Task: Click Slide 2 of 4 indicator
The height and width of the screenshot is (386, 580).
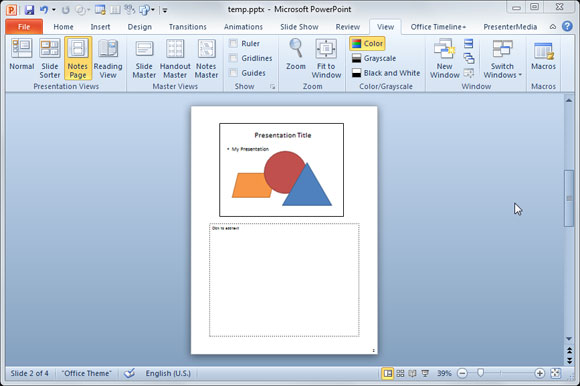Action: (30, 373)
